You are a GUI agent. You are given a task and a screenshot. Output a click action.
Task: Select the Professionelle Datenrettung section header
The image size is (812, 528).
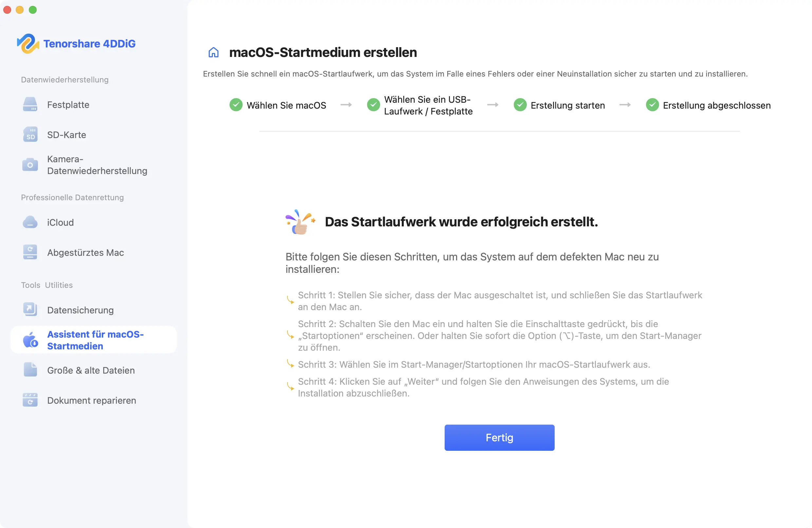[72, 197]
